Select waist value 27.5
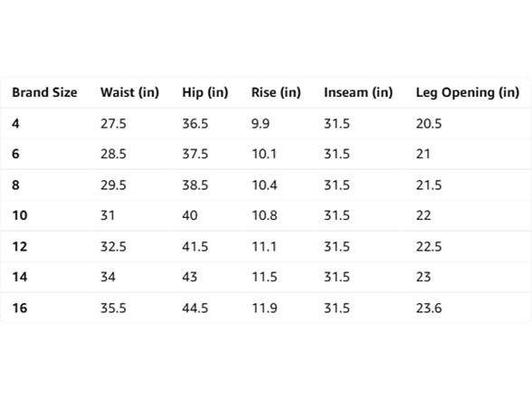This screenshot has width=532, height=399. point(113,123)
